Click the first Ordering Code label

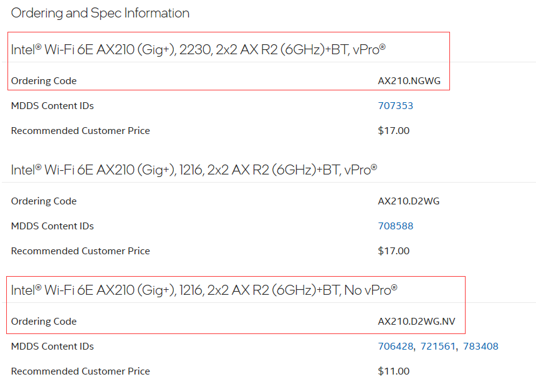[x=44, y=81]
